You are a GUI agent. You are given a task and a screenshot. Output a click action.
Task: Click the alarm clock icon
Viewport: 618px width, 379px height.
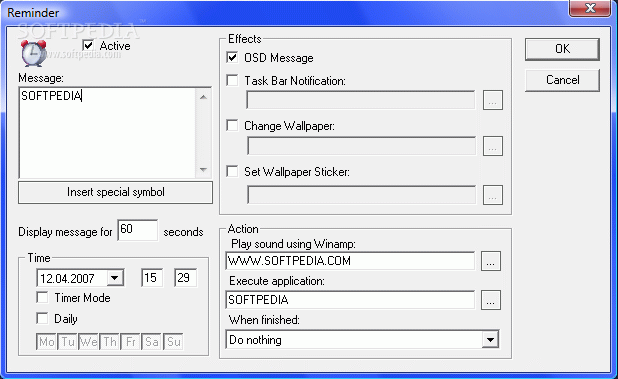click(33, 53)
